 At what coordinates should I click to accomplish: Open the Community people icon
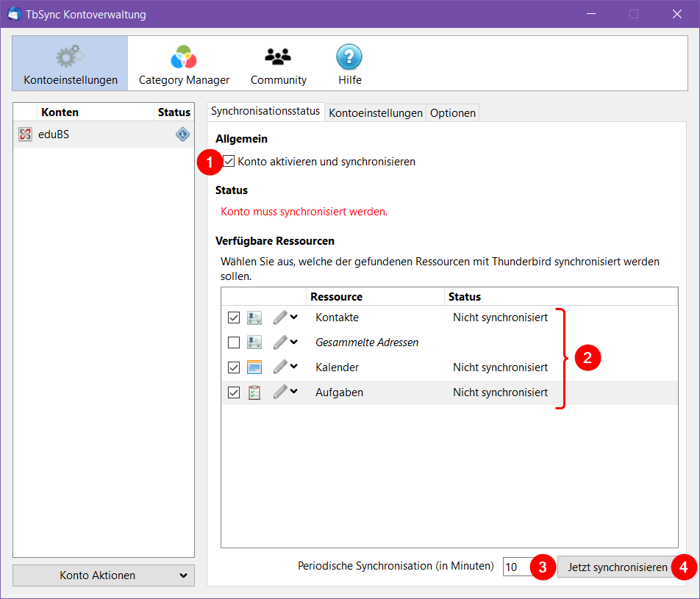[x=278, y=57]
